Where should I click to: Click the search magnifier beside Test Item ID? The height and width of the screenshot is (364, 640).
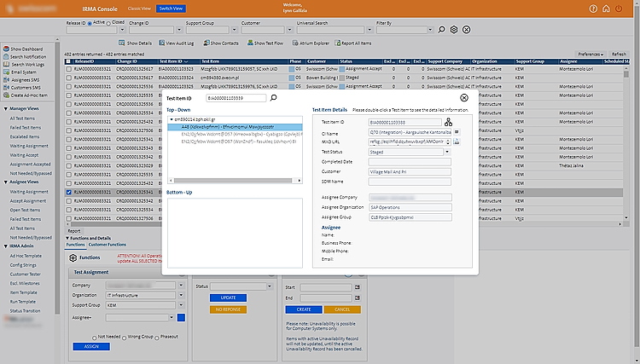pos(274,99)
